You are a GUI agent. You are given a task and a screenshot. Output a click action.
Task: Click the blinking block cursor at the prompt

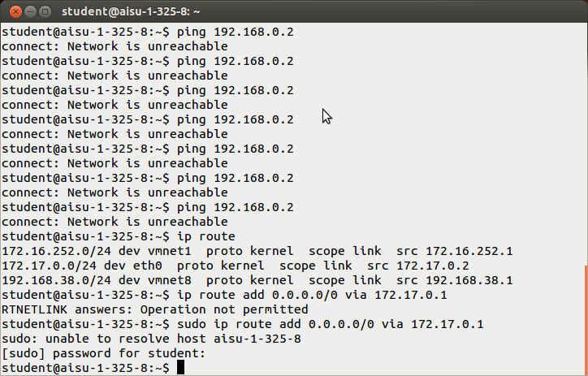click(181, 367)
